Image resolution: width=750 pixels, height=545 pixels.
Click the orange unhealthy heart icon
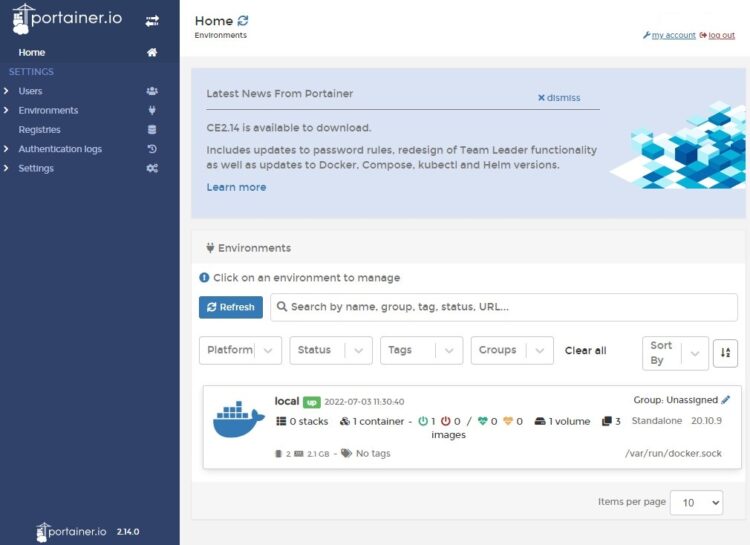[x=508, y=421]
